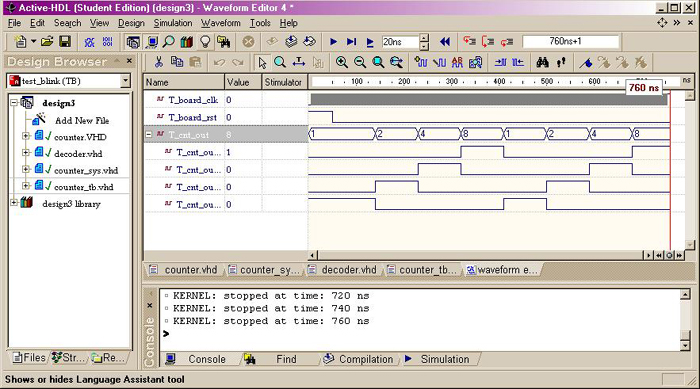Open the Simulation menu
The image size is (700, 389).
[173, 23]
